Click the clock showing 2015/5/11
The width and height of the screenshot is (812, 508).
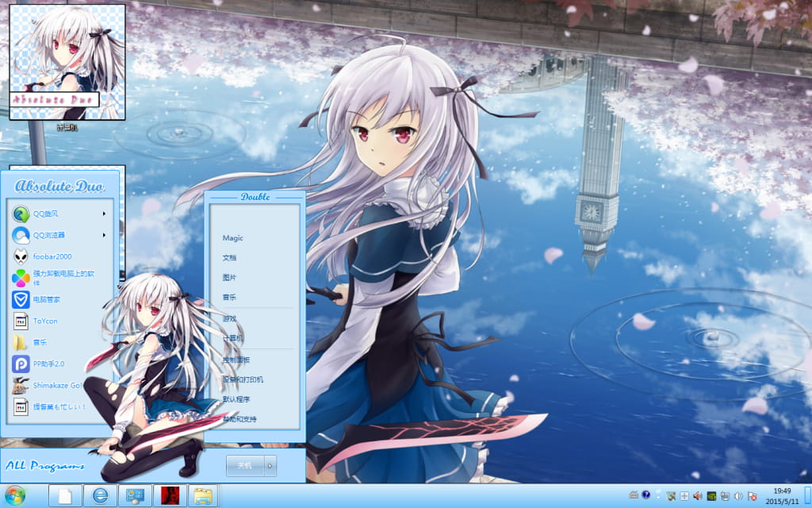coord(784,496)
